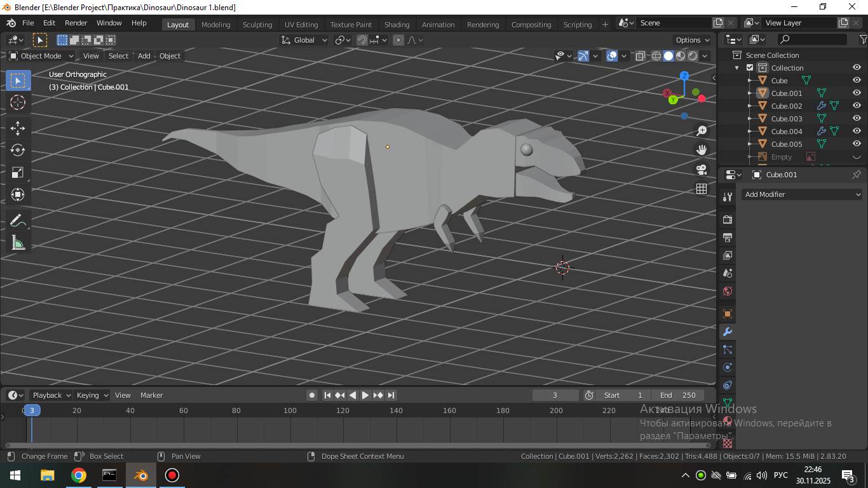Open Google Chrome from the taskbar
This screenshot has width=868, height=488.
(79, 475)
